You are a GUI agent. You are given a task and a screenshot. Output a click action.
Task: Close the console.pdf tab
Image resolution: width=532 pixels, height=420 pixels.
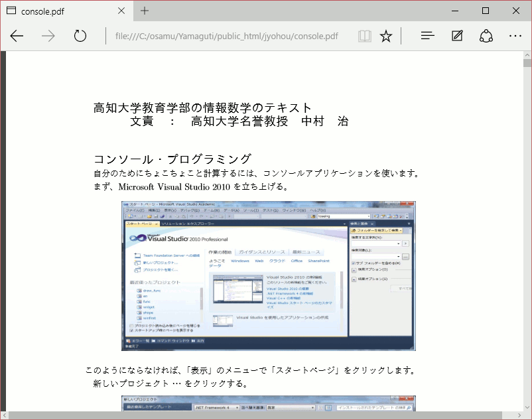[x=121, y=11]
